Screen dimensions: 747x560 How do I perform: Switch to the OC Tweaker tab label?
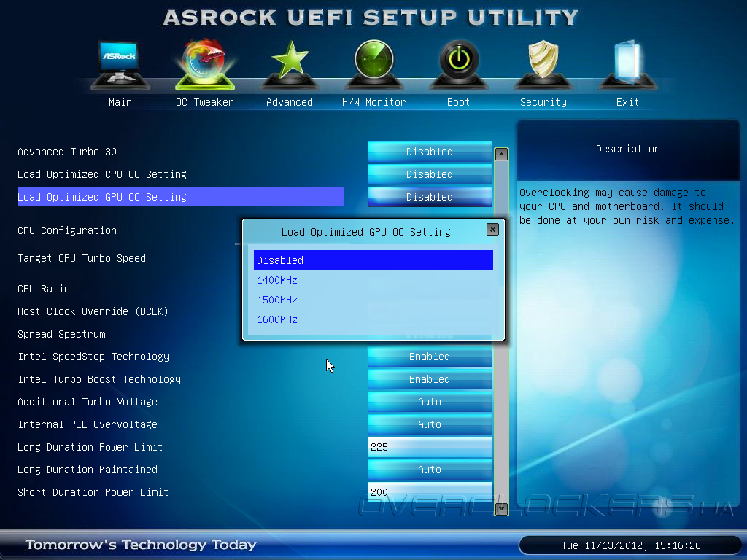pyautogui.click(x=205, y=102)
